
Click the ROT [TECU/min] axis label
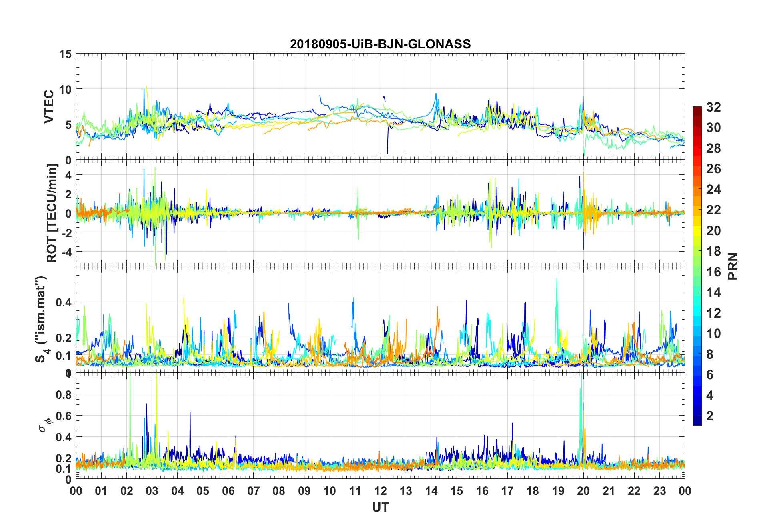pyautogui.click(x=52, y=213)
